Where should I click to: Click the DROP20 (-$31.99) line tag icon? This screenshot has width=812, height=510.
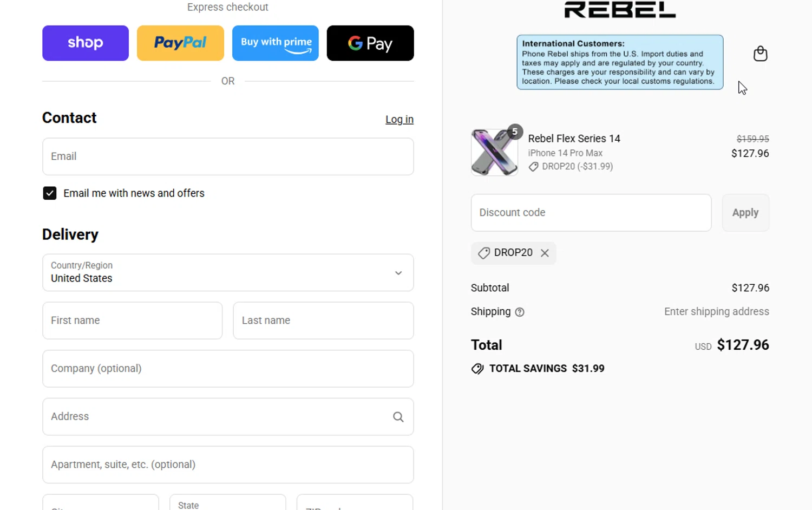(533, 167)
